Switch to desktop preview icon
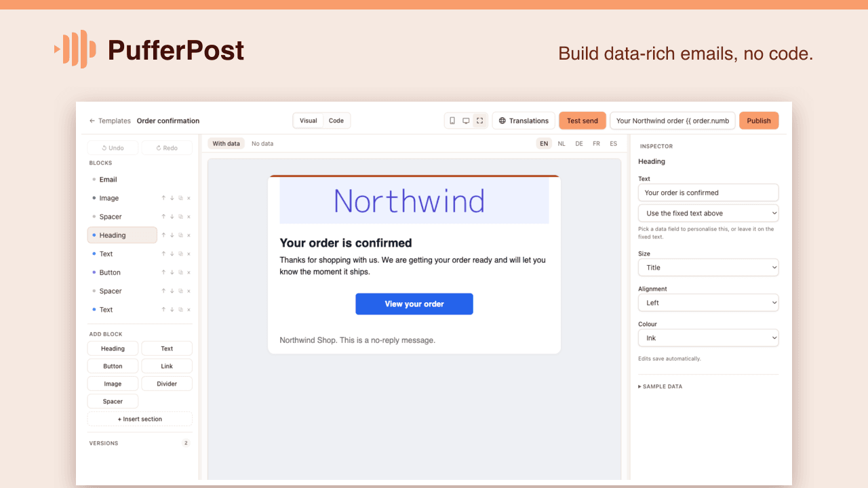This screenshot has width=868, height=488. point(466,121)
